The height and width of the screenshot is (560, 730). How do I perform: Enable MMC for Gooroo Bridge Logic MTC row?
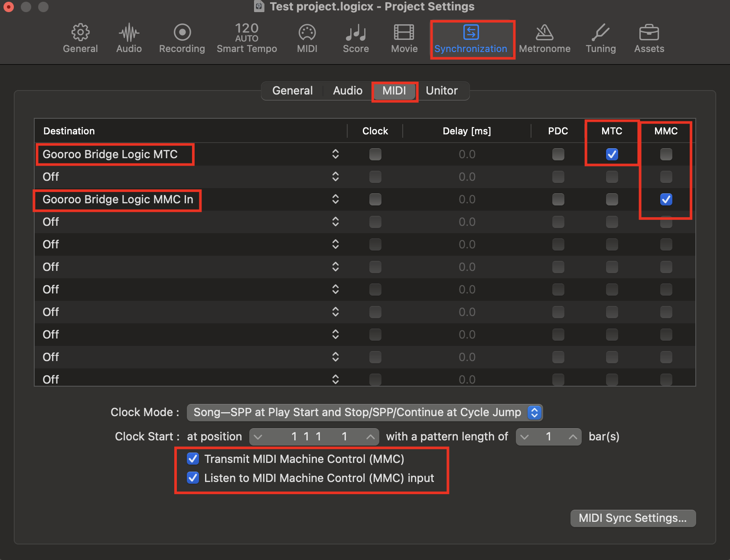[x=666, y=154]
